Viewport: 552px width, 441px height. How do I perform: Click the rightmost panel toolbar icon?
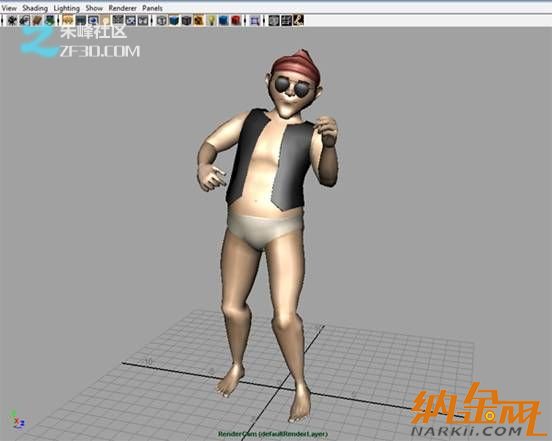299,20
